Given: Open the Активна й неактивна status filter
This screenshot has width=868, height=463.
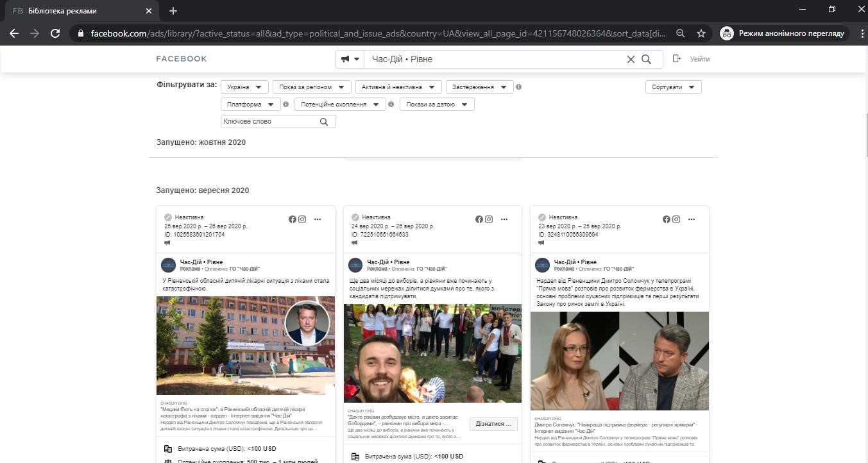Looking at the screenshot, I should click(398, 87).
